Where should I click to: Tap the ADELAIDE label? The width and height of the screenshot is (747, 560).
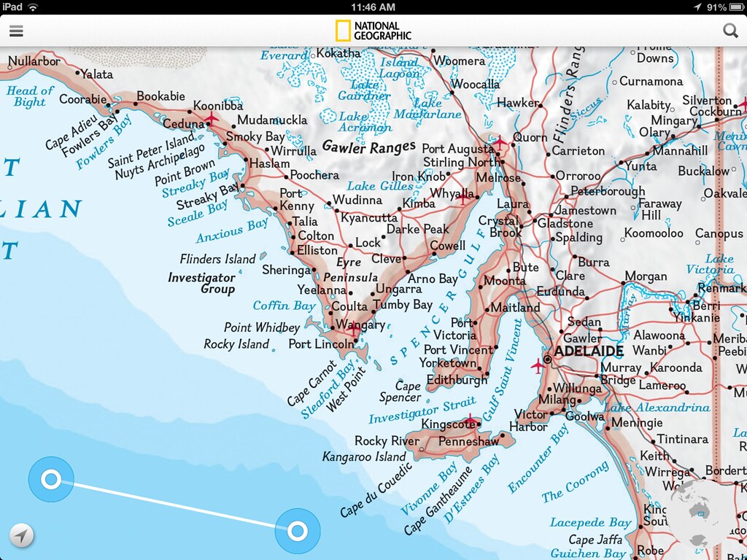589,351
